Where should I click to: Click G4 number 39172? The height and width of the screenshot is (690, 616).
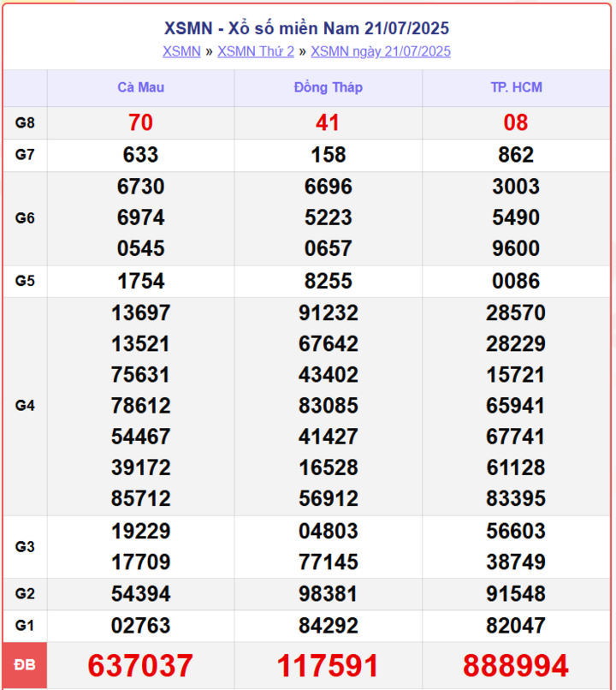coord(140,467)
